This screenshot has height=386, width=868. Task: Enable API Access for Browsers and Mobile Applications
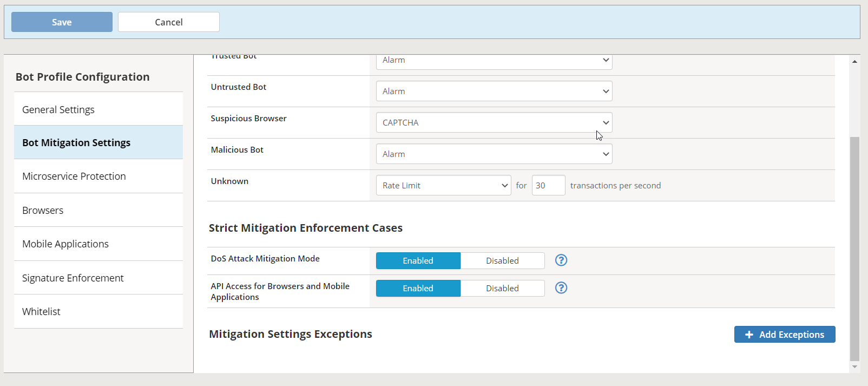pos(418,289)
